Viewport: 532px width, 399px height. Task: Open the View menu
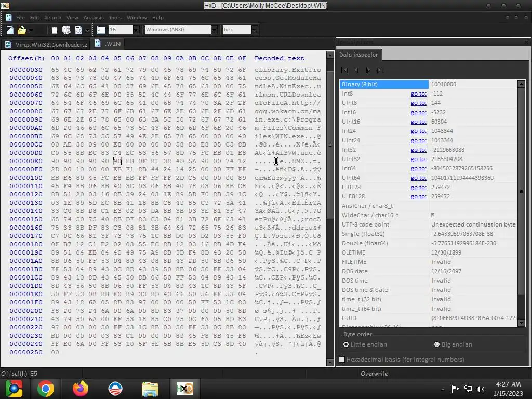(72, 17)
